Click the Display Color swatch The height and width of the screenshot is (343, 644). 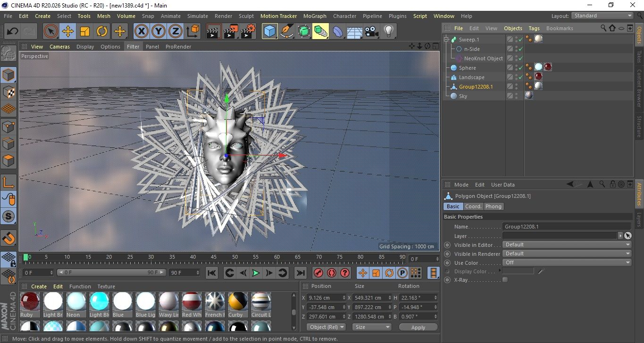click(518, 271)
